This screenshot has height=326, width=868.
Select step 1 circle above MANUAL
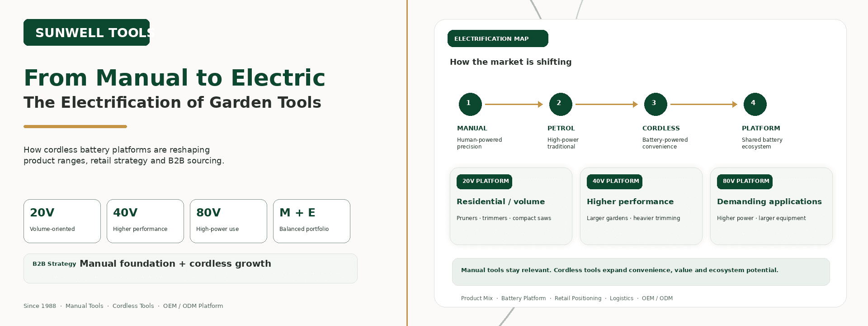tap(470, 104)
